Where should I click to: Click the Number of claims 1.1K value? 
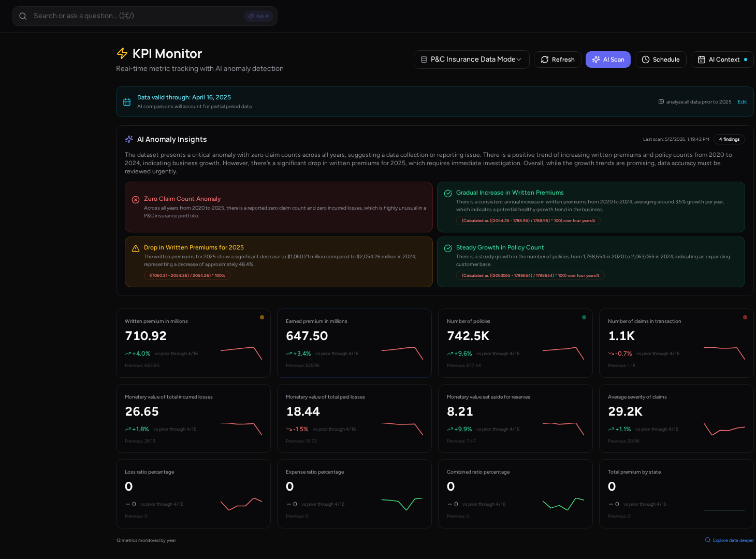(621, 336)
